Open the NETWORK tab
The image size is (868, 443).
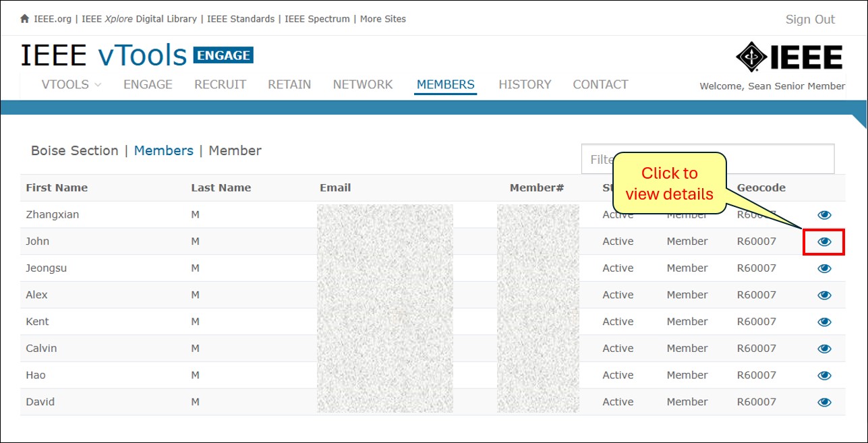click(363, 84)
